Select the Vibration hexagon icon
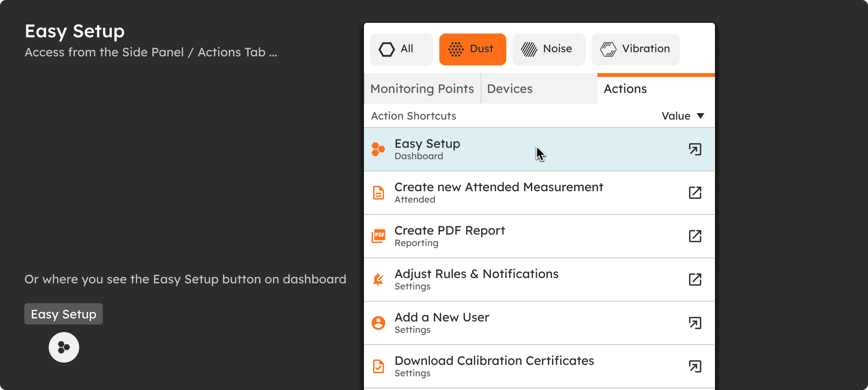This screenshot has height=390, width=868. tap(608, 49)
